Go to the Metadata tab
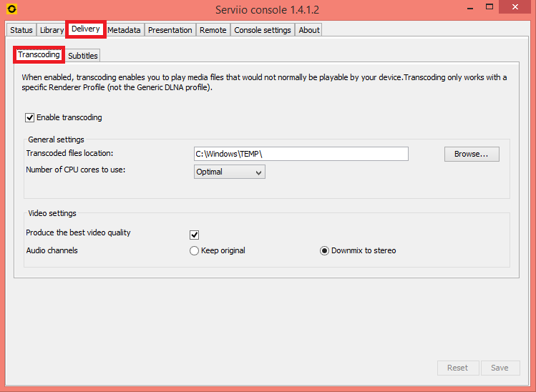 (124, 30)
